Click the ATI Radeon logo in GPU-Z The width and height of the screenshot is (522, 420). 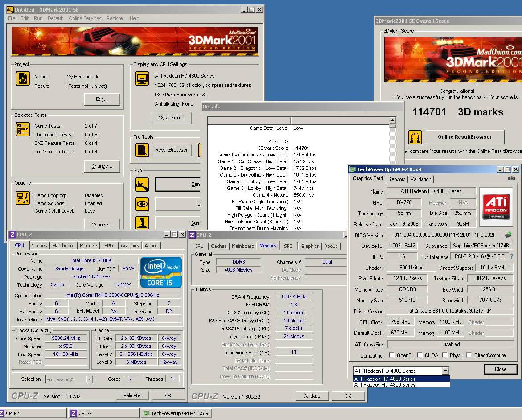pos(496,206)
